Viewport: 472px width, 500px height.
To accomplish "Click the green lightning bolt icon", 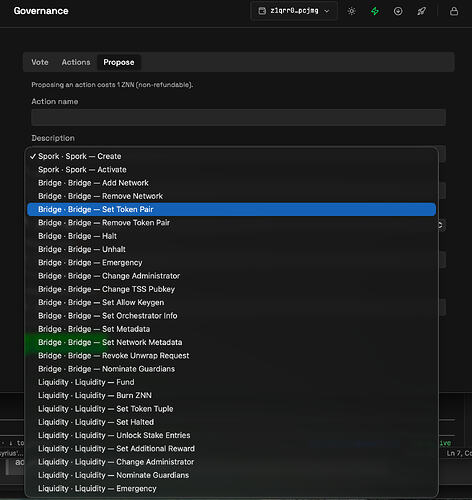I will (x=375, y=11).
